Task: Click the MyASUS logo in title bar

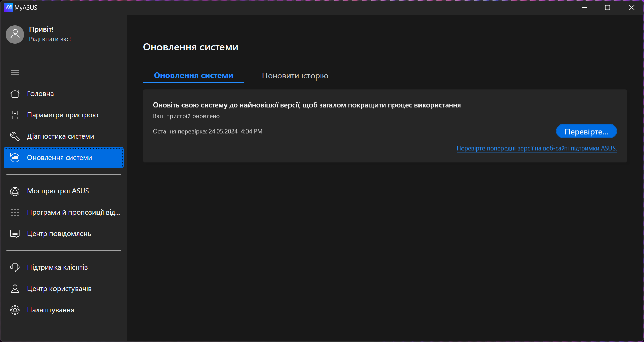Action: (x=8, y=7)
